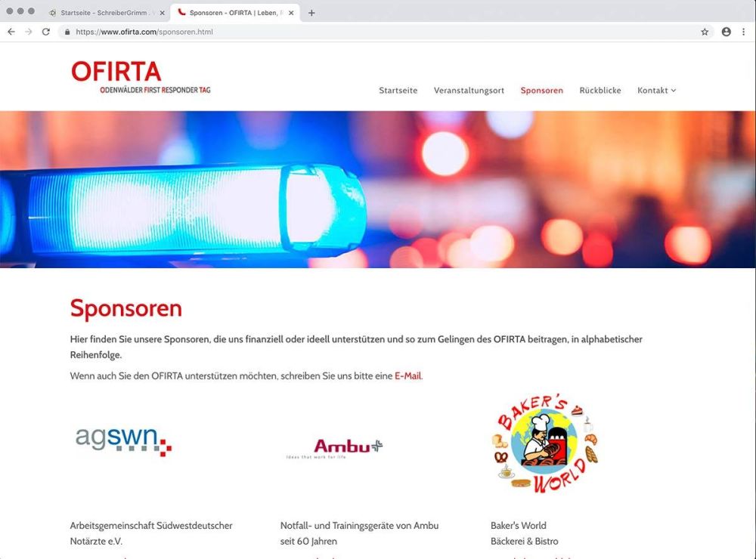Click the padlock icon in the address bar

(67, 32)
